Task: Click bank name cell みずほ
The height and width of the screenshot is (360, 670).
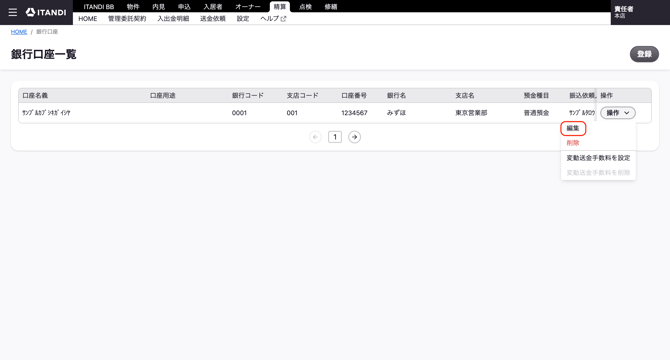Action: click(x=397, y=113)
